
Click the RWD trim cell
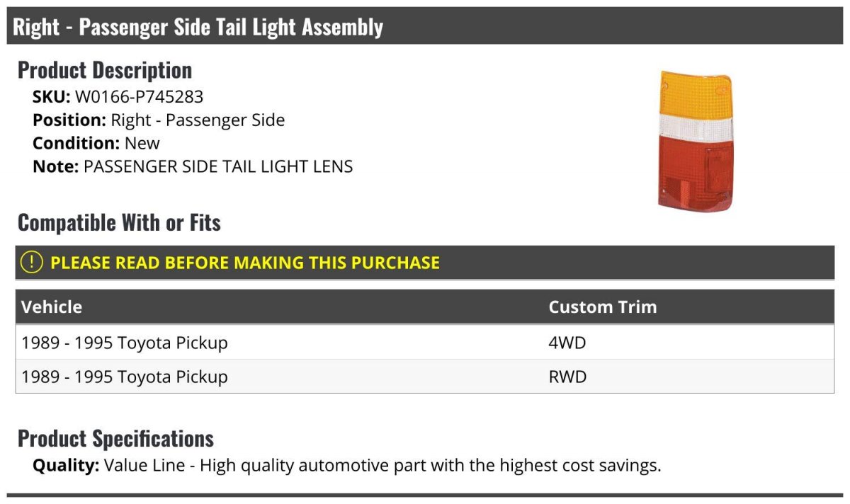coord(568,377)
